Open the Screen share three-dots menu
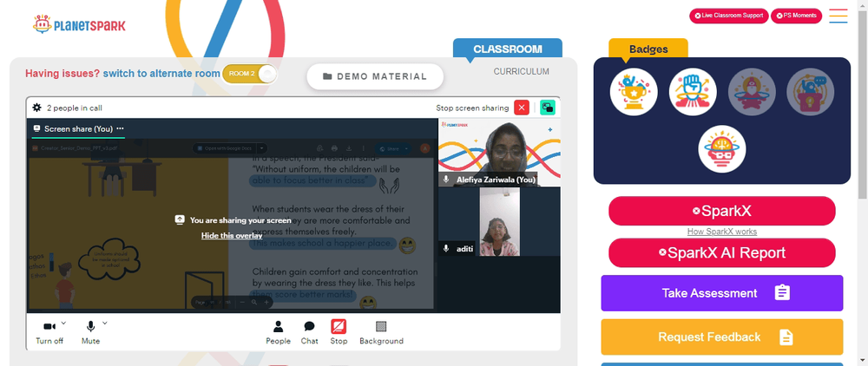The width and height of the screenshot is (868, 366). point(120,129)
